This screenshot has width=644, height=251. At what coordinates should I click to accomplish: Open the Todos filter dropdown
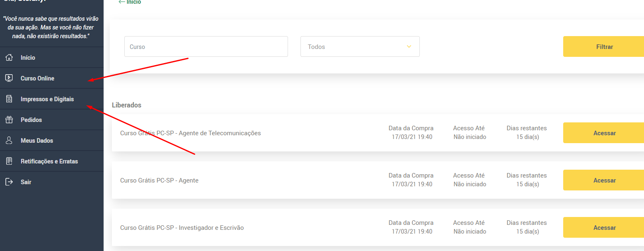click(x=360, y=46)
